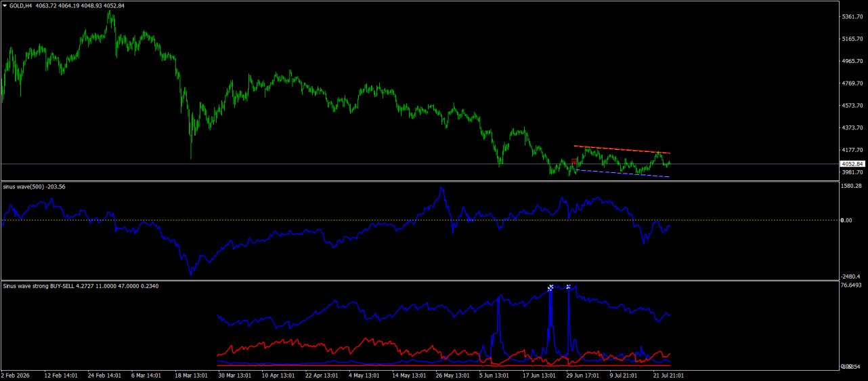Viewport: 868px width, 381px height.
Task: Click the 24 Feb 14:01 time label
Action: point(104,374)
